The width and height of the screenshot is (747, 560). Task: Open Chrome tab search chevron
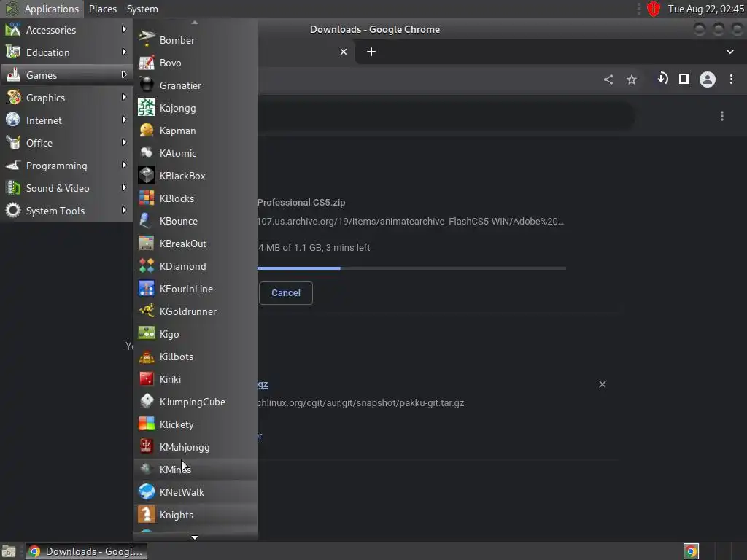pyautogui.click(x=729, y=52)
